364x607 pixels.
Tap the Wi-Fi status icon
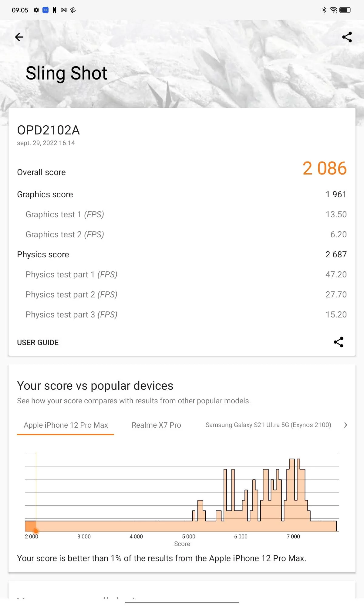333,10
